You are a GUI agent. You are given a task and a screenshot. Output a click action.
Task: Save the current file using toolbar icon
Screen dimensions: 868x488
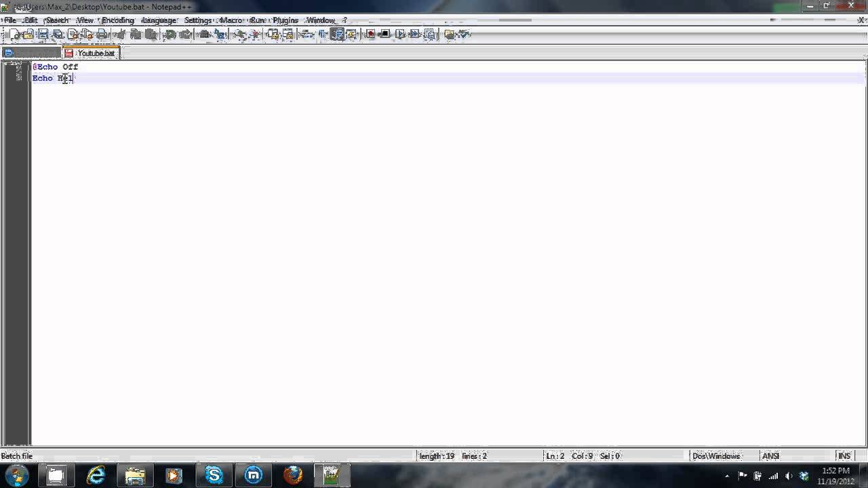[x=43, y=34]
